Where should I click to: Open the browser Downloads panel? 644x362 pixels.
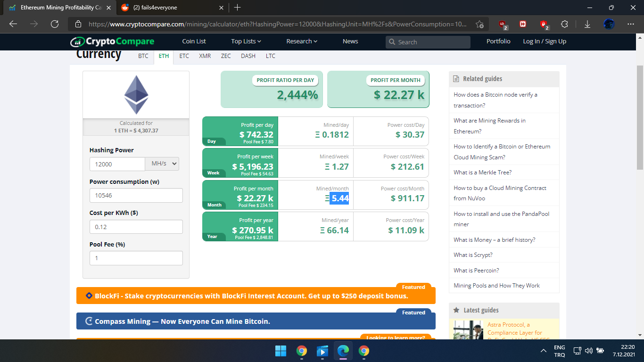pos(587,24)
